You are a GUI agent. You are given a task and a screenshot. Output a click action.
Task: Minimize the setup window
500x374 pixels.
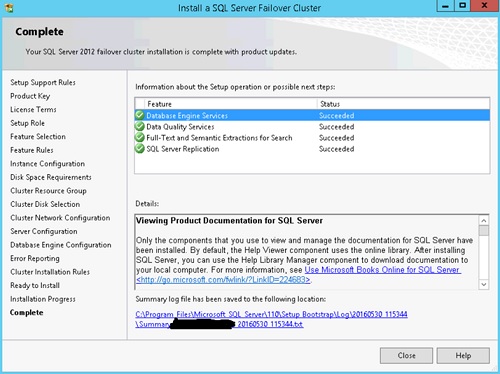[445, 6]
